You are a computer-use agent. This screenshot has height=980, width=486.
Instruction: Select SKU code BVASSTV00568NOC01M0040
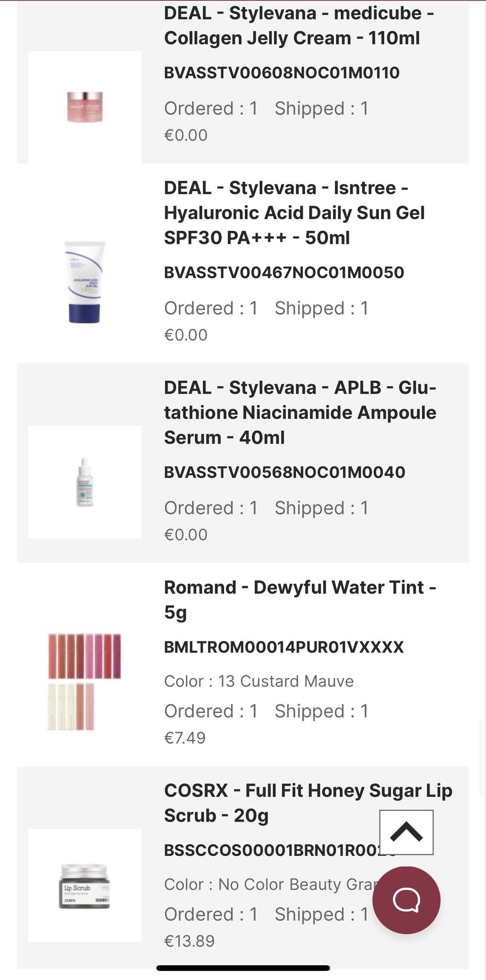(x=284, y=472)
